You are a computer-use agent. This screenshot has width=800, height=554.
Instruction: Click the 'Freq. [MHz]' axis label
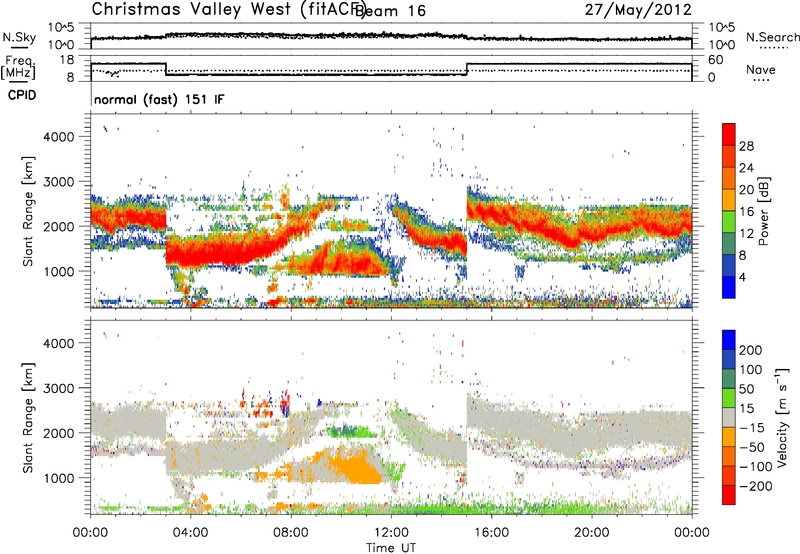pos(18,68)
